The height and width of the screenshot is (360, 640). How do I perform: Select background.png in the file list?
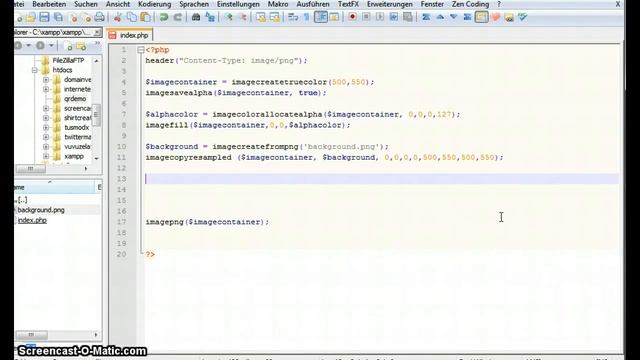point(41,210)
